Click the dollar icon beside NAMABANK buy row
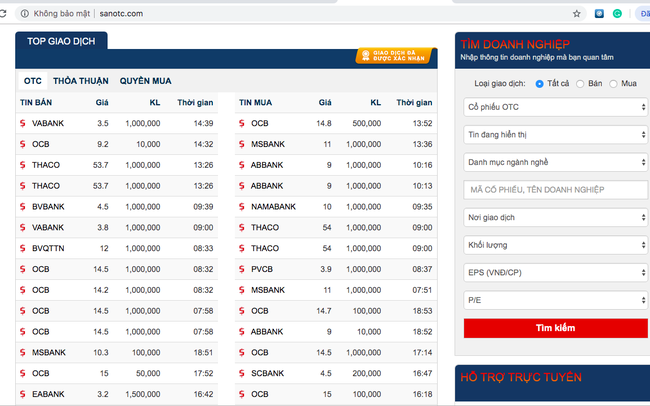650x406 pixels. point(242,207)
